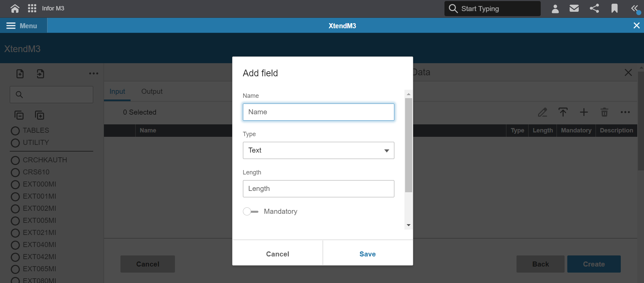The image size is (644, 283).
Task: Expand the side panel double-chevron icon
Action: click(635, 9)
